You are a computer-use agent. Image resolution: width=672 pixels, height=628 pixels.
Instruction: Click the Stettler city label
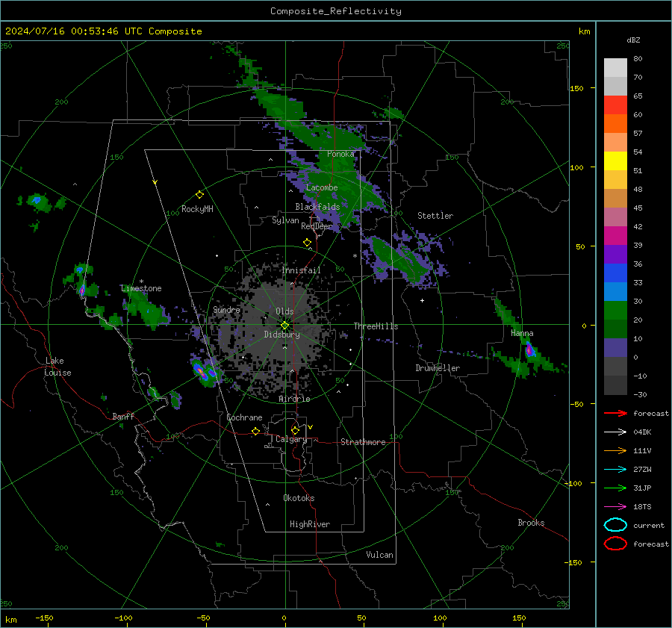(x=435, y=216)
